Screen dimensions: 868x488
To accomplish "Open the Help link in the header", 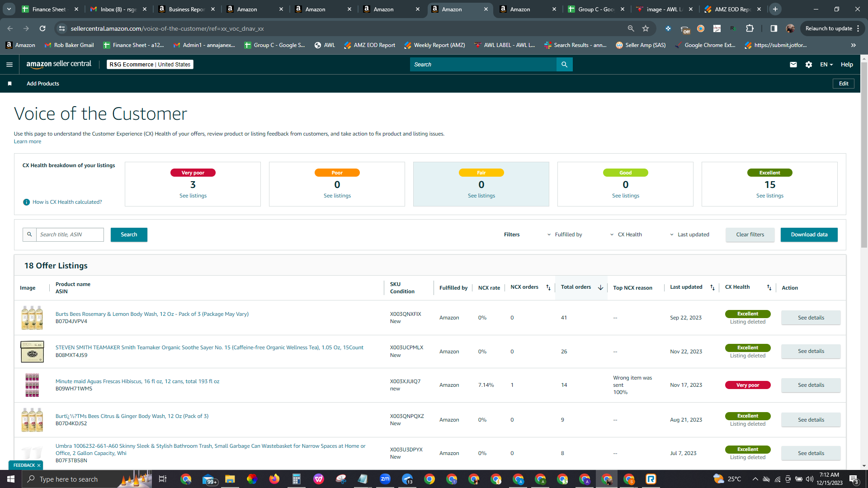I will [x=847, y=65].
